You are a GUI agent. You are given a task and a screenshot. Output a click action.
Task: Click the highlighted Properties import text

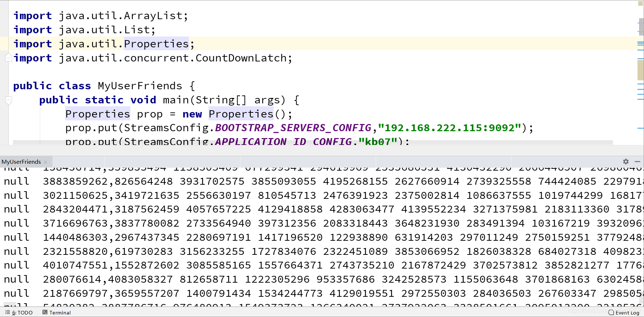pos(156,44)
